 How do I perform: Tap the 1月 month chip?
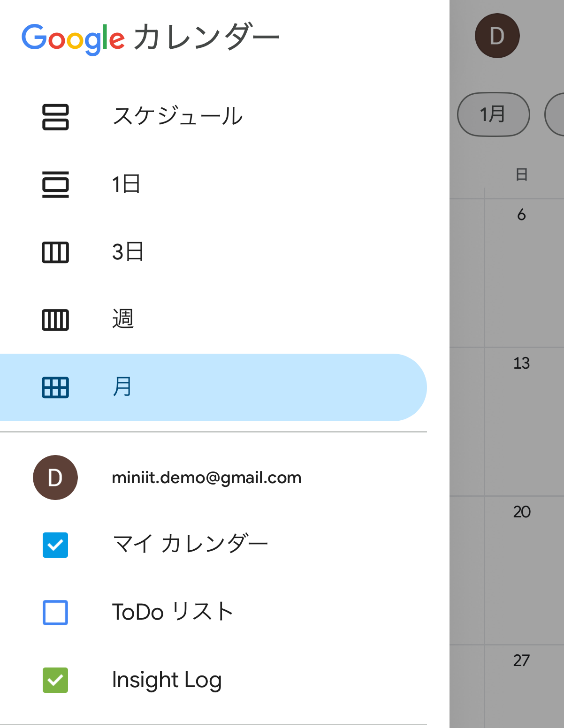[494, 114]
